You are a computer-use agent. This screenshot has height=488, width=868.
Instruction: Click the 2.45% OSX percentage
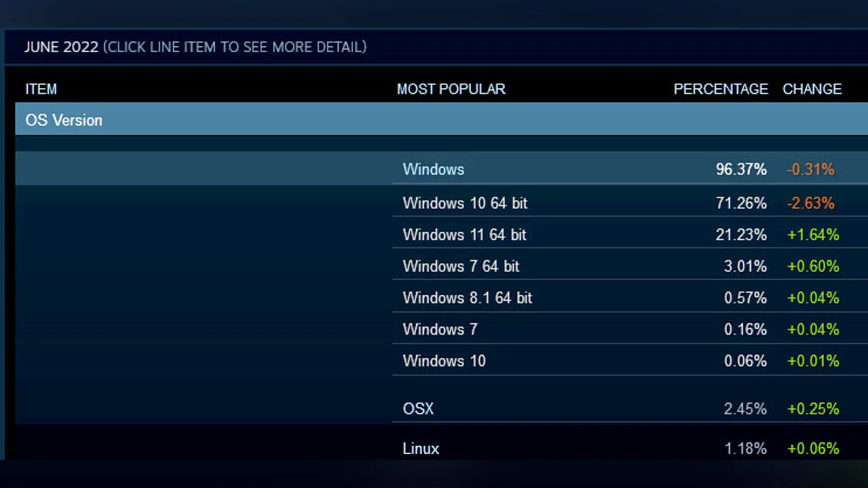pos(745,408)
